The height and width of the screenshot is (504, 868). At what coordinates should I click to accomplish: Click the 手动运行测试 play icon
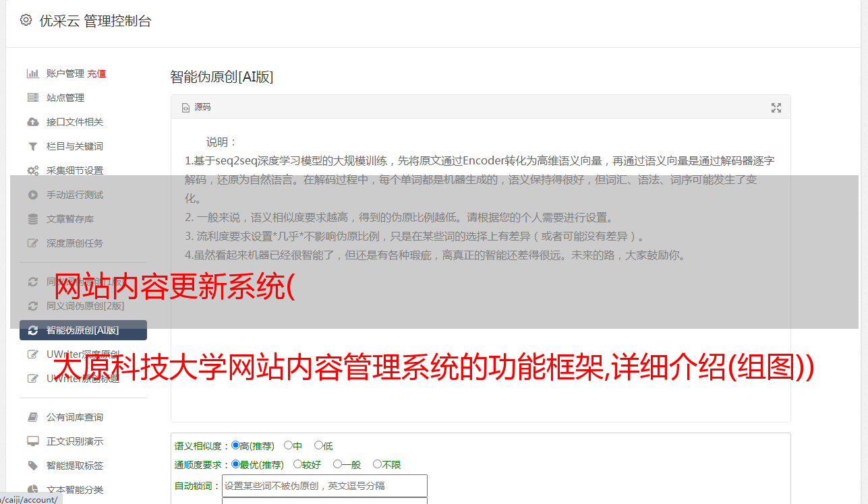[32, 195]
